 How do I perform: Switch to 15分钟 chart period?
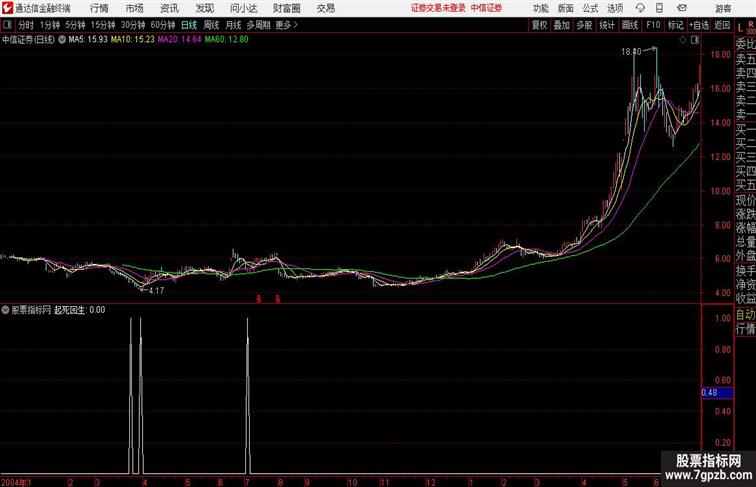pyautogui.click(x=103, y=25)
